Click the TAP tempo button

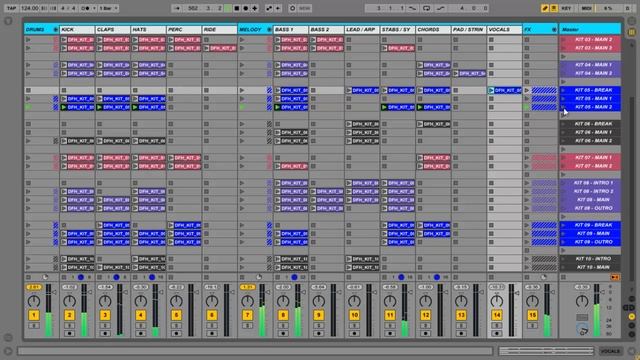pyautogui.click(x=11, y=8)
